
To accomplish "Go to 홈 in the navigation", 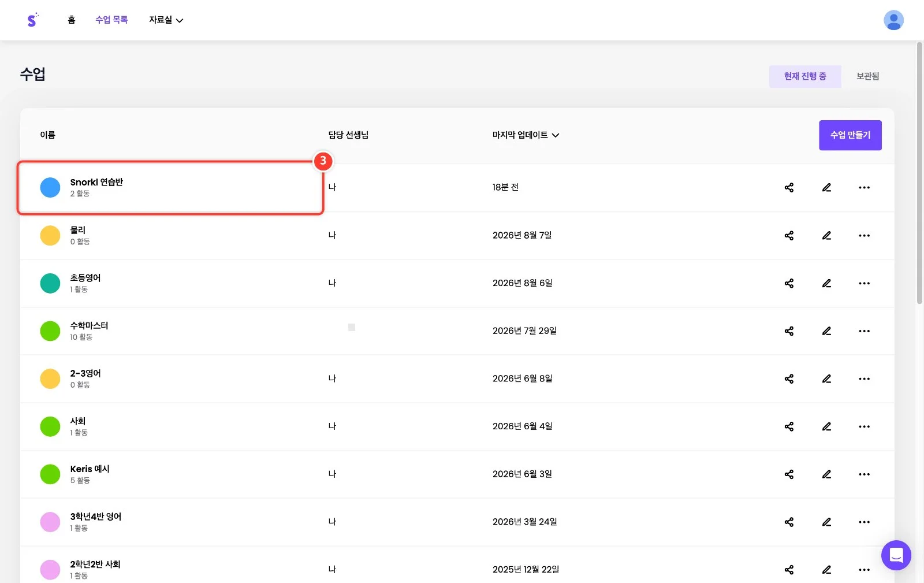I will [x=72, y=20].
